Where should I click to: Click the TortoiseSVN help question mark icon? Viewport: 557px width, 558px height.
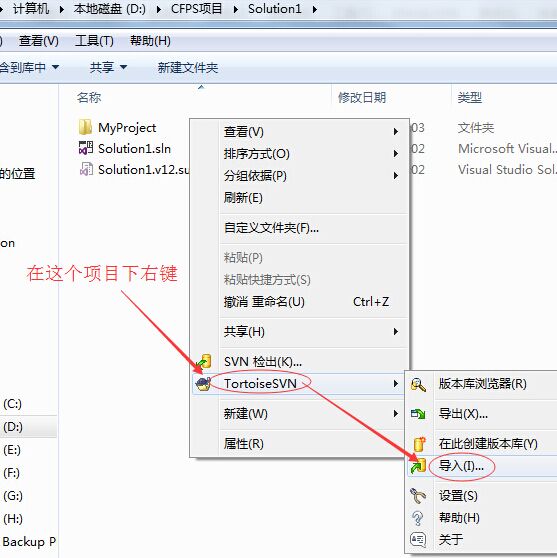point(418,518)
